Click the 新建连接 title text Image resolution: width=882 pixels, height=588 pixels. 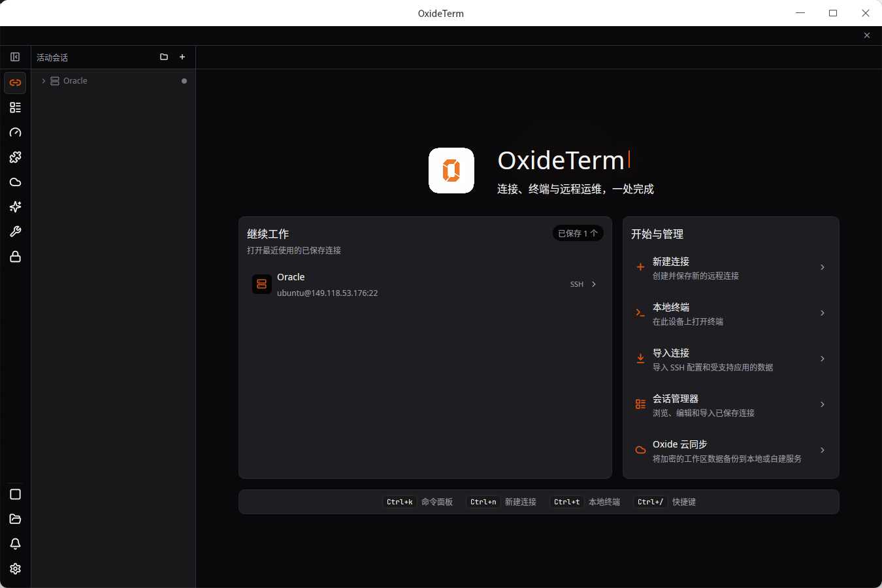pos(671,261)
